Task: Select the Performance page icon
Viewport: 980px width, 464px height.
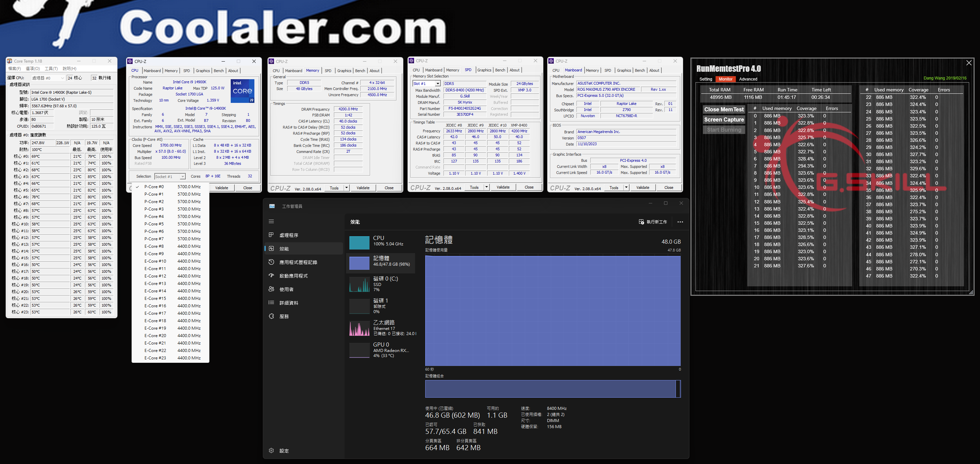Action: pyautogui.click(x=271, y=248)
